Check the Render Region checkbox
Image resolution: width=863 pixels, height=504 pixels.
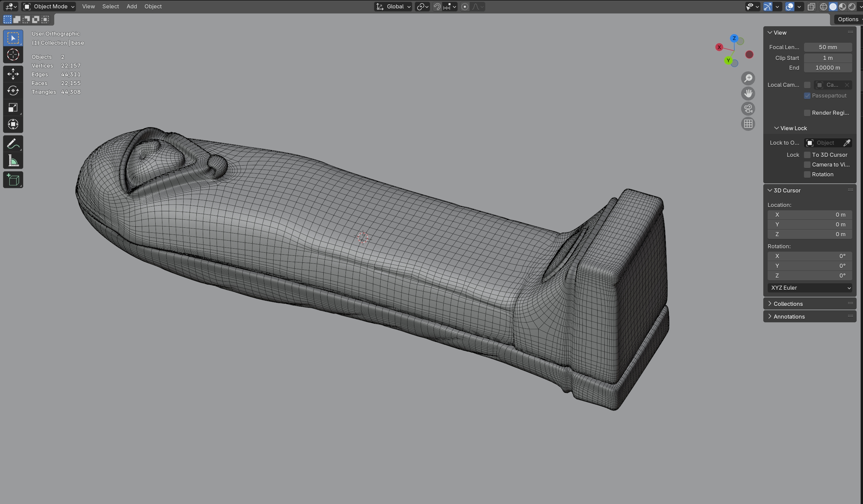click(x=807, y=113)
